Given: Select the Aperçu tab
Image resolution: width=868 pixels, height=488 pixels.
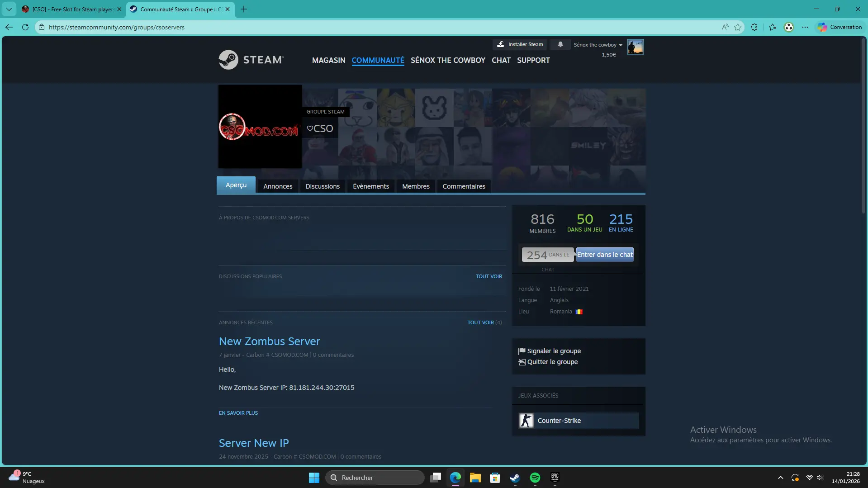Looking at the screenshot, I should click(236, 185).
